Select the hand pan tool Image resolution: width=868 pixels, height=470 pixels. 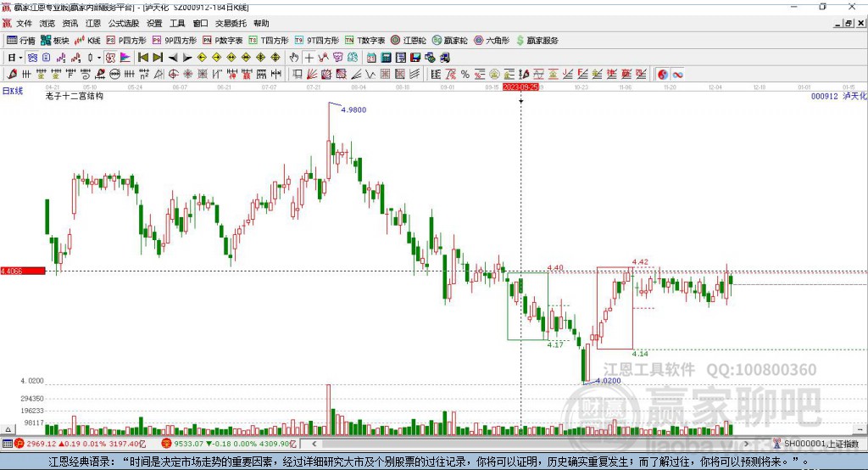click(x=294, y=58)
